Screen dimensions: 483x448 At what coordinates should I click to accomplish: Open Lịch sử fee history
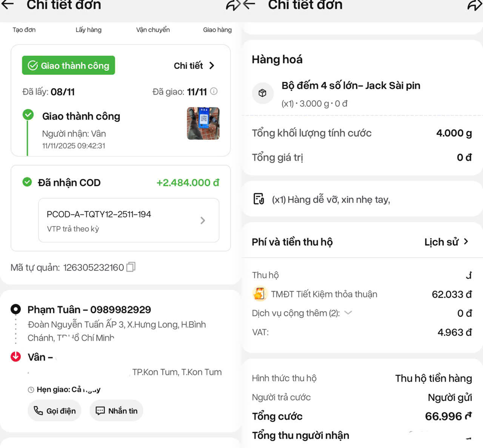(446, 242)
